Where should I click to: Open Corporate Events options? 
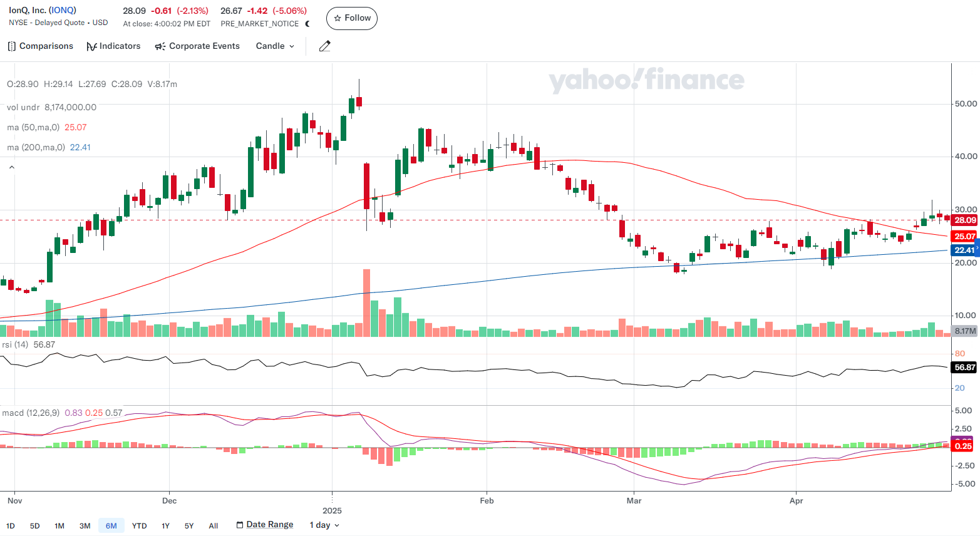pos(197,46)
